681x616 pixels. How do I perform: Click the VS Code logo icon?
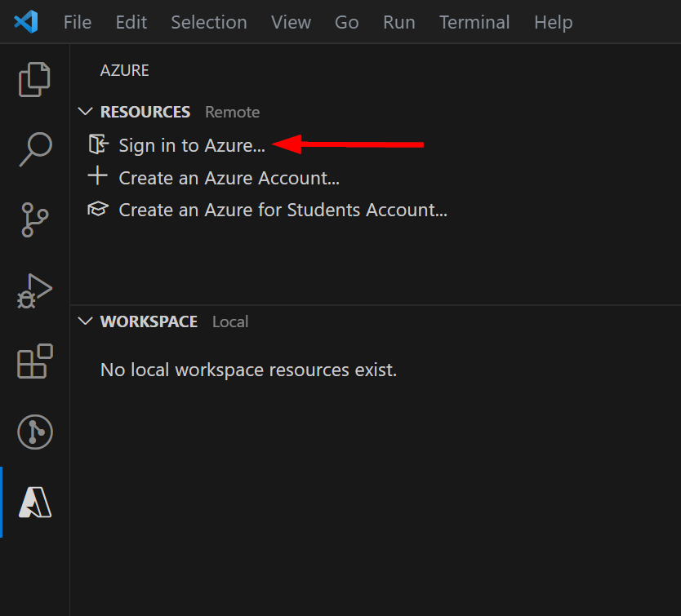click(x=26, y=22)
